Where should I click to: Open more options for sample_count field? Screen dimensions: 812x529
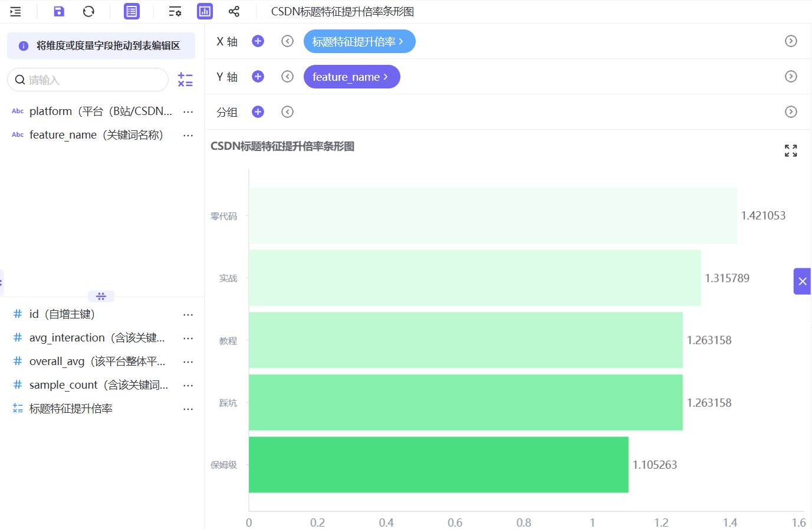point(188,385)
